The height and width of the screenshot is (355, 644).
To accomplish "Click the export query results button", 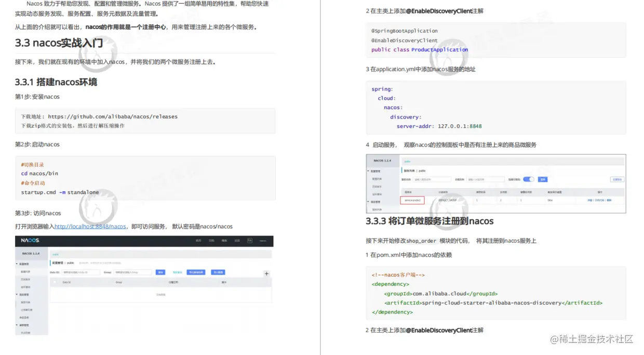I will coord(196,272).
